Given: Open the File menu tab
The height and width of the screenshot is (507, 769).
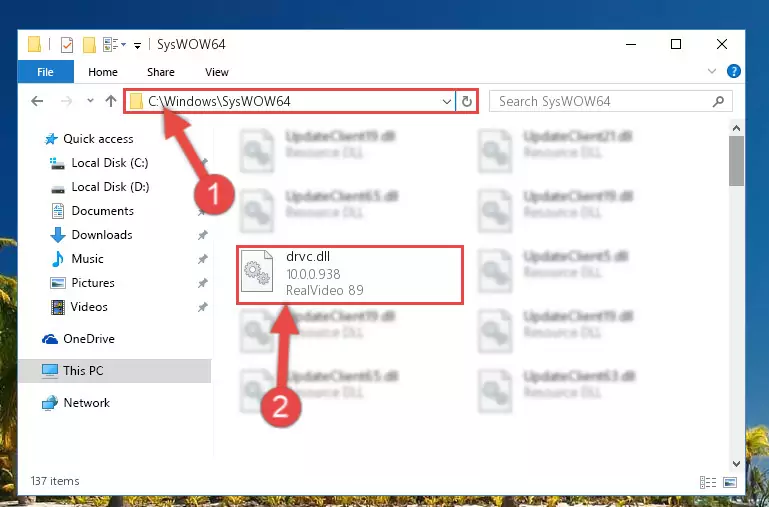Looking at the screenshot, I should [x=45, y=72].
